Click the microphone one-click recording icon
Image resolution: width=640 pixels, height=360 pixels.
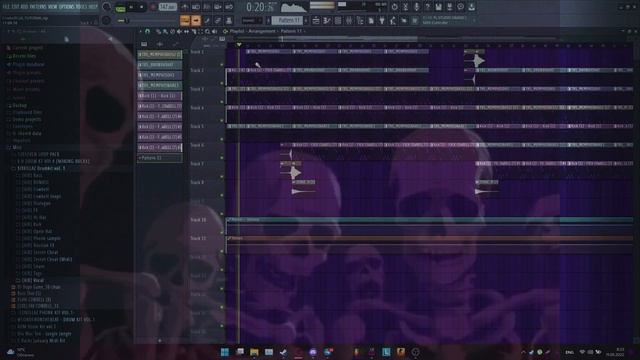[x=416, y=7]
